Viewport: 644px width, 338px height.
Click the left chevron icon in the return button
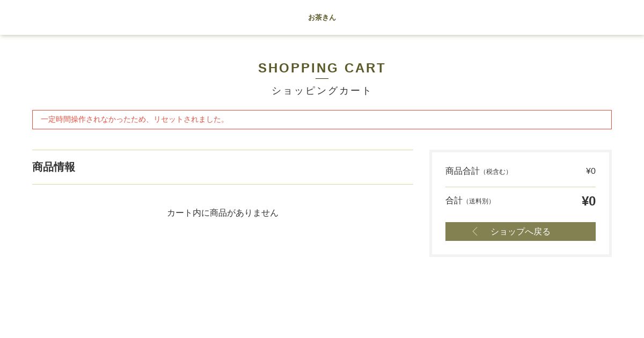click(475, 231)
